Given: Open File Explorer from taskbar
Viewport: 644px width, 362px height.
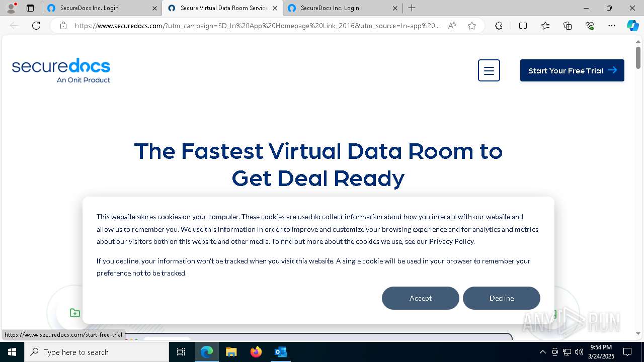Looking at the screenshot, I should pos(231,352).
